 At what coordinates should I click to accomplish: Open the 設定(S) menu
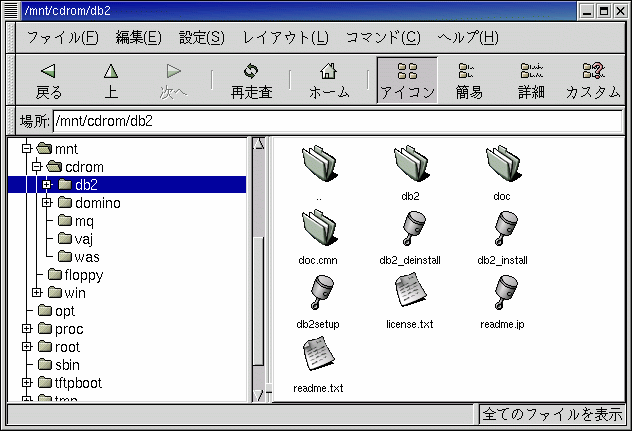pos(202,38)
